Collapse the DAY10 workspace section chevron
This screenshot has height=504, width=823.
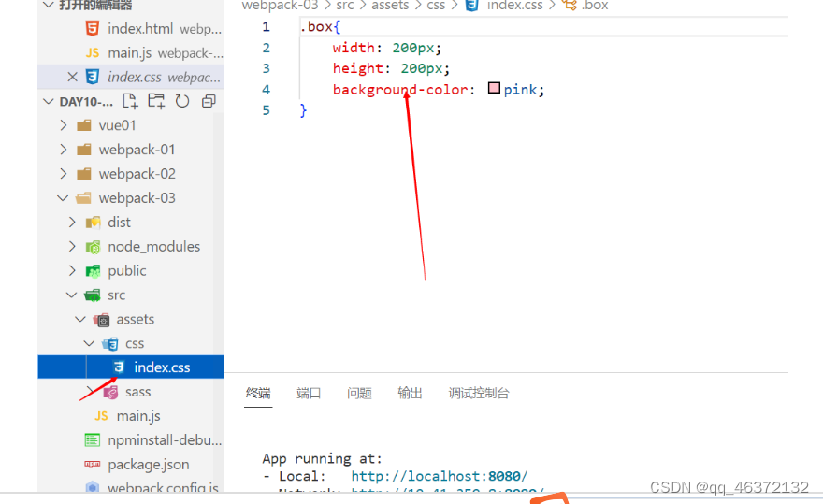[x=49, y=101]
